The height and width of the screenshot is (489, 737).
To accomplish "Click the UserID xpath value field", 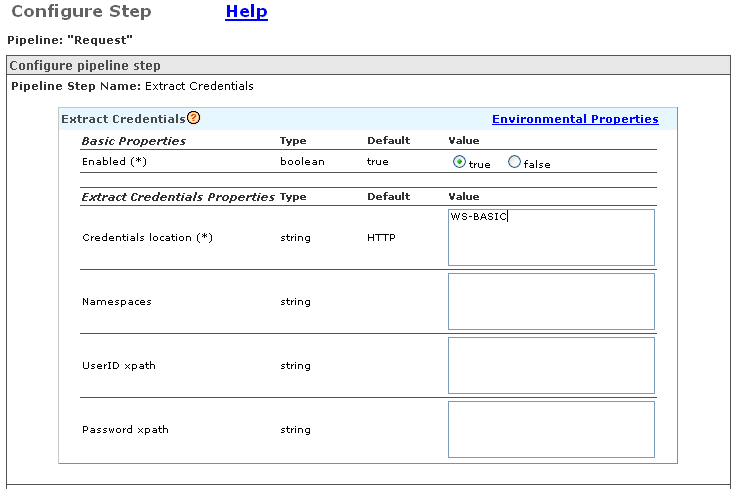I will 551,365.
